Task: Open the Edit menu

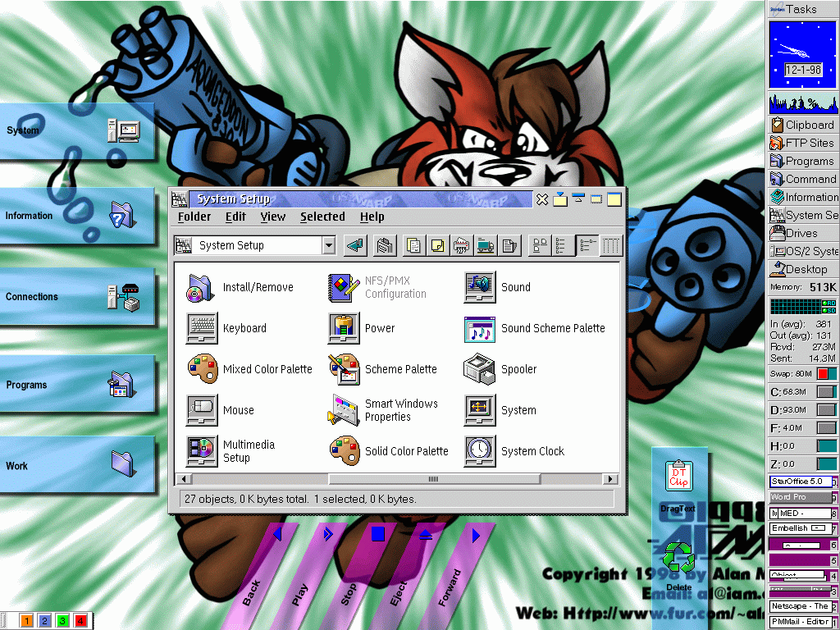Action: click(x=235, y=217)
